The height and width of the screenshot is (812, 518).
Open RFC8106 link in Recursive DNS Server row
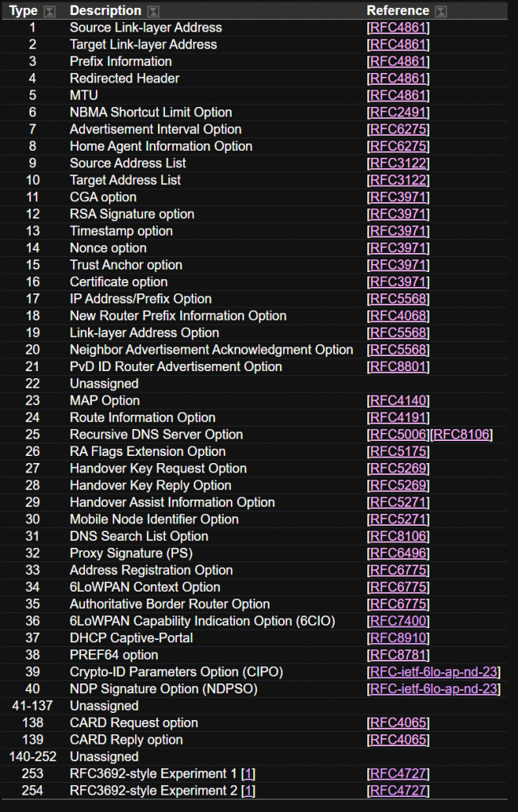pyautogui.click(x=462, y=435)
